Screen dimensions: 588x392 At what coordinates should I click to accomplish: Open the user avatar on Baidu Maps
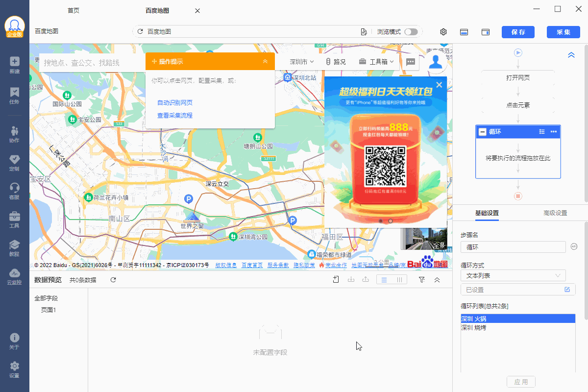[x=435, y=62]
